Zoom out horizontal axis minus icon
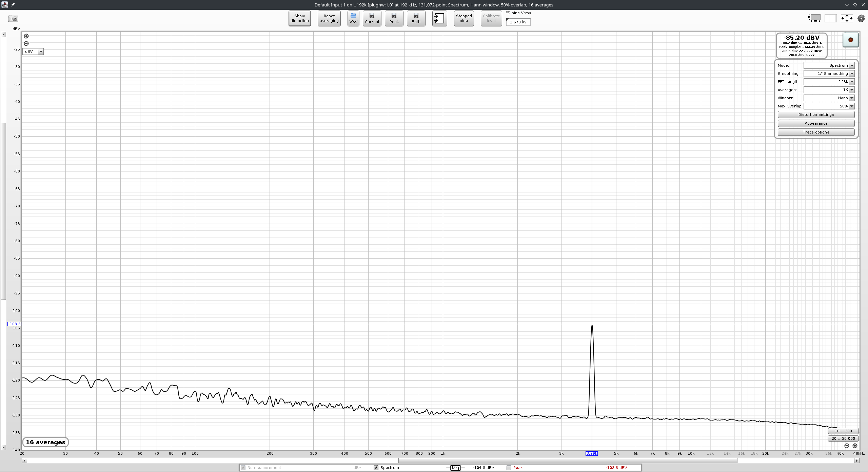 click(x=847, y=446)
